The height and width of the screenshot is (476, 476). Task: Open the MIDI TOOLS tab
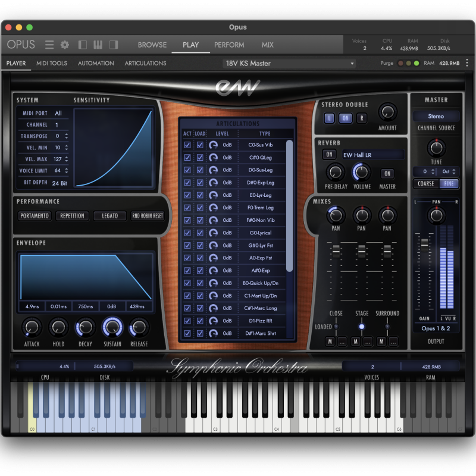(x=52, y=63)
